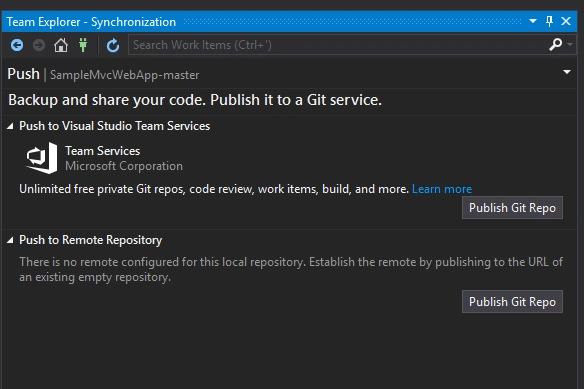Open Manage Connections via green plug icon
Viewport: 584px width, 389px height.
pos(83,45)
